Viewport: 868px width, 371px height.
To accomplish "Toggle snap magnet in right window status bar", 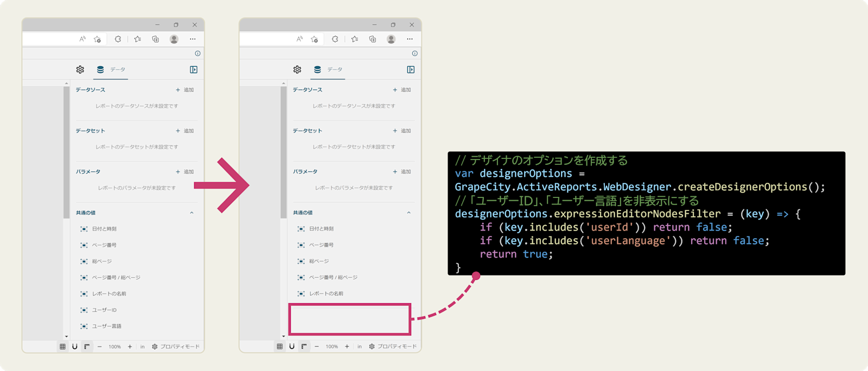I will coord(292,347).
